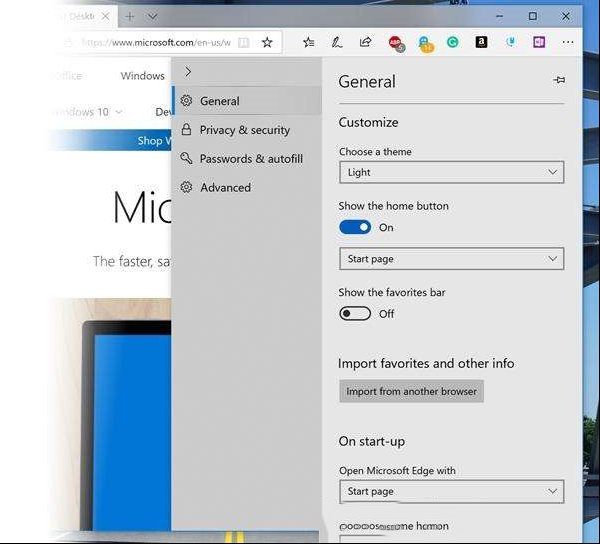This screenshot has height=544, width=600.
Task: Open the yellow-badged extension icon next to Adblock
Action: click(425, 44)
